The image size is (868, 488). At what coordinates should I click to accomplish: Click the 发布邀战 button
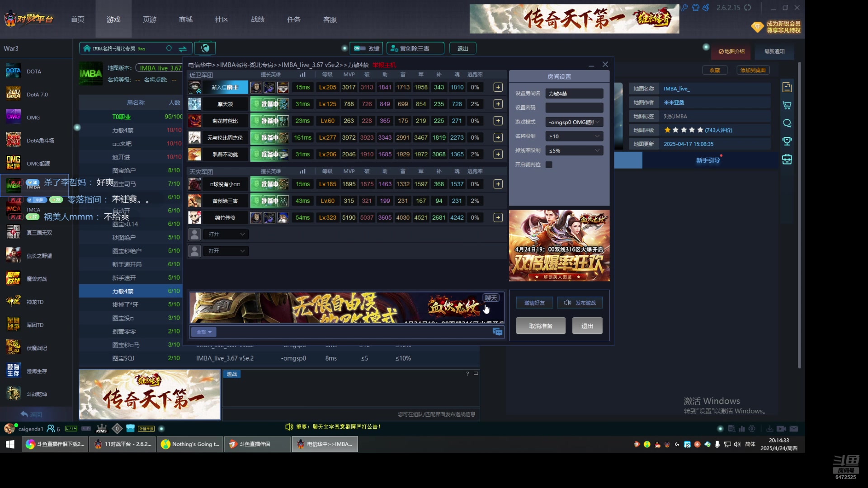(580, 303)
